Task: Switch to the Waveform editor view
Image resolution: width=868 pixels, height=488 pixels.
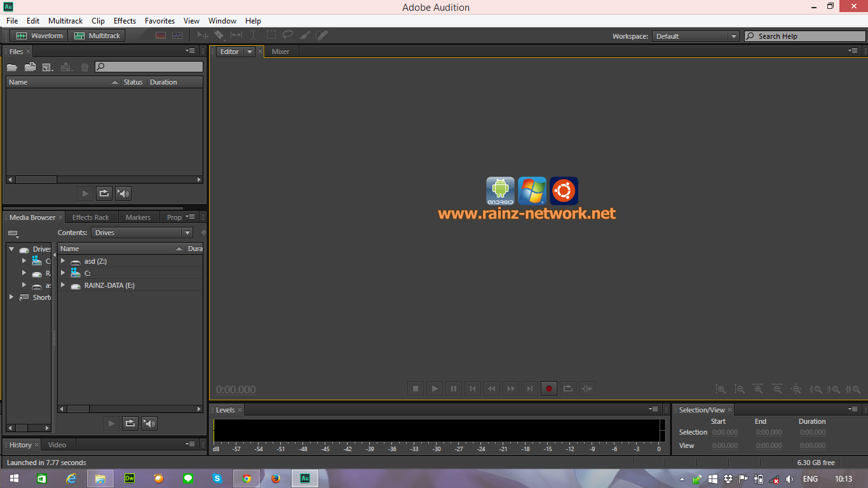Action: click(x=39, y=36)
